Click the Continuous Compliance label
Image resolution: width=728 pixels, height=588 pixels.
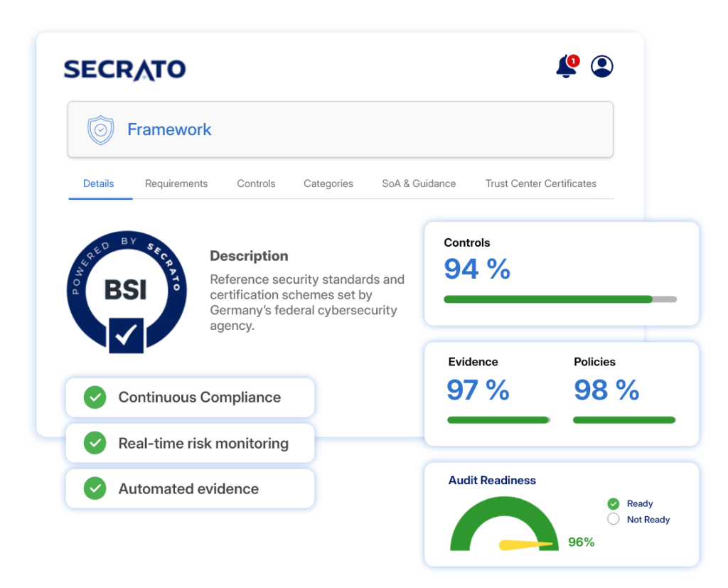[200, 397]
